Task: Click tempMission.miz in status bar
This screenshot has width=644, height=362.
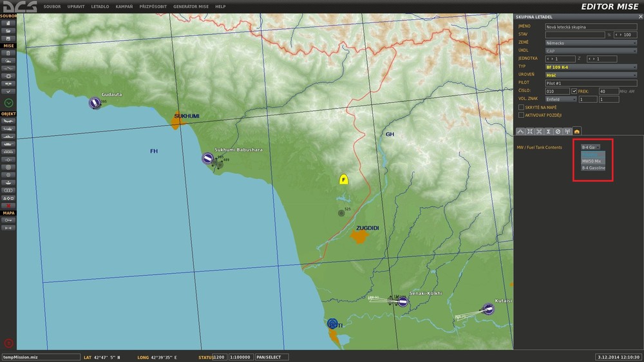Action: 40,357
